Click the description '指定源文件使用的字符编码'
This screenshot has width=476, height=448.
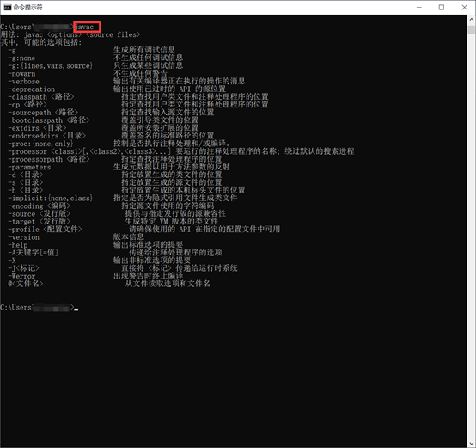[168, 206]
